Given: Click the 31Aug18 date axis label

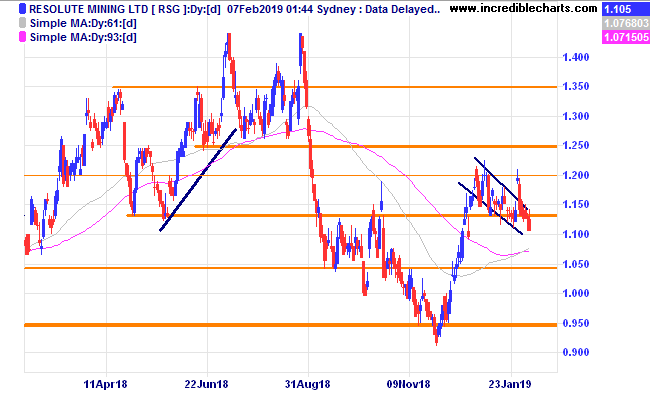Looking at the screenshot, I should 308,384.
